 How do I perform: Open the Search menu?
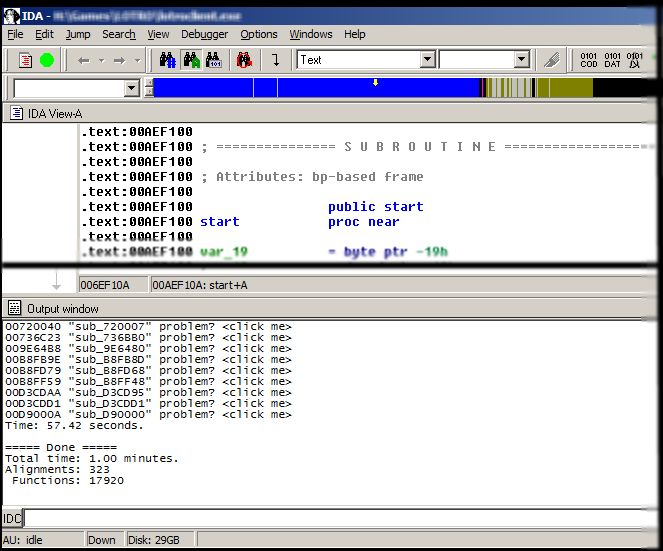click(119, 34)
